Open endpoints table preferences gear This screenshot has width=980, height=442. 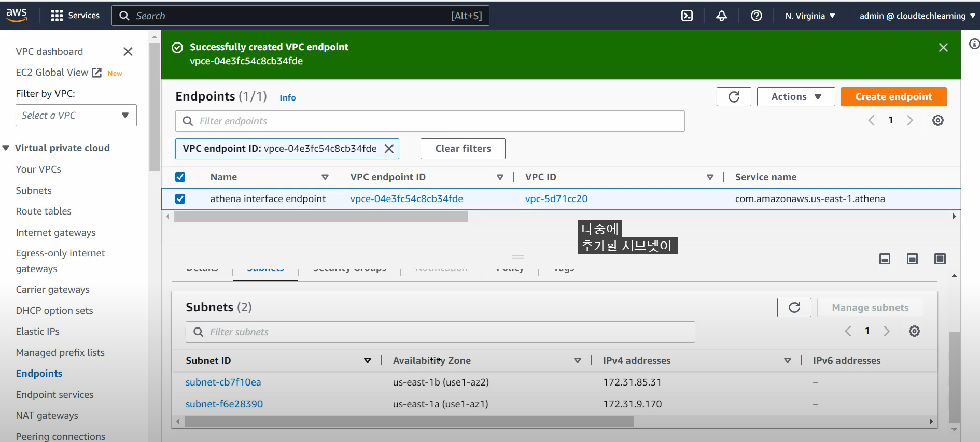[938, 120]
